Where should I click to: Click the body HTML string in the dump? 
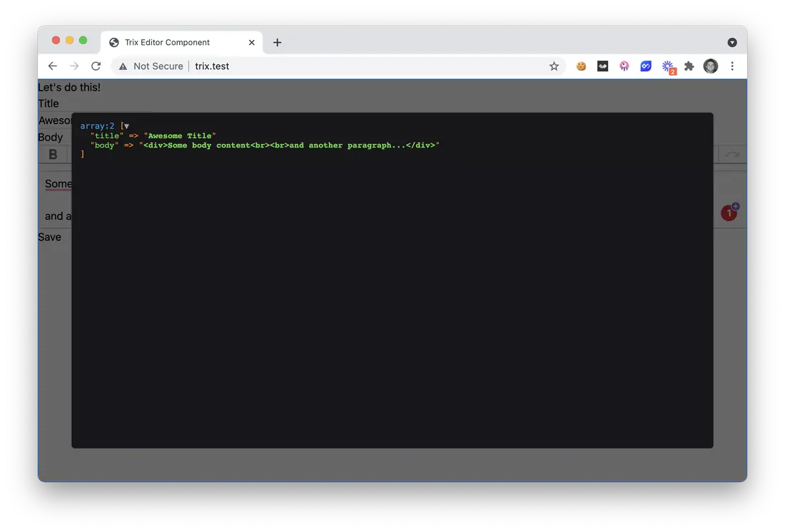289,145
